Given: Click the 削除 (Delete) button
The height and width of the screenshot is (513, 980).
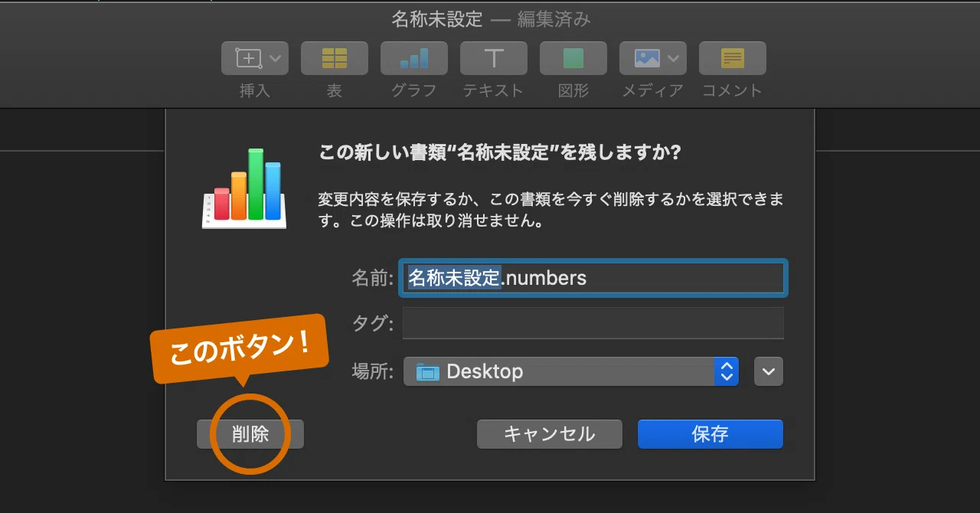Looking at the screenshot, I should 250,434.
